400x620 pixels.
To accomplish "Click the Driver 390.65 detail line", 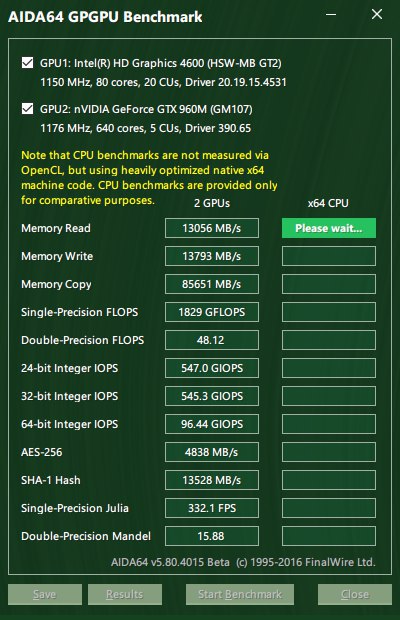I will click(x=145, y=128).
